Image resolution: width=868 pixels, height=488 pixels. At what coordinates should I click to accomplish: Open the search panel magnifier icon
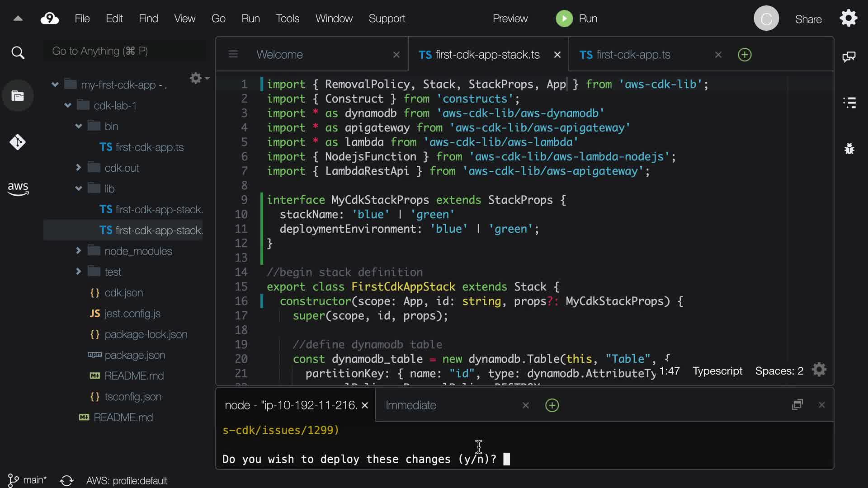[x=18, y=53]
